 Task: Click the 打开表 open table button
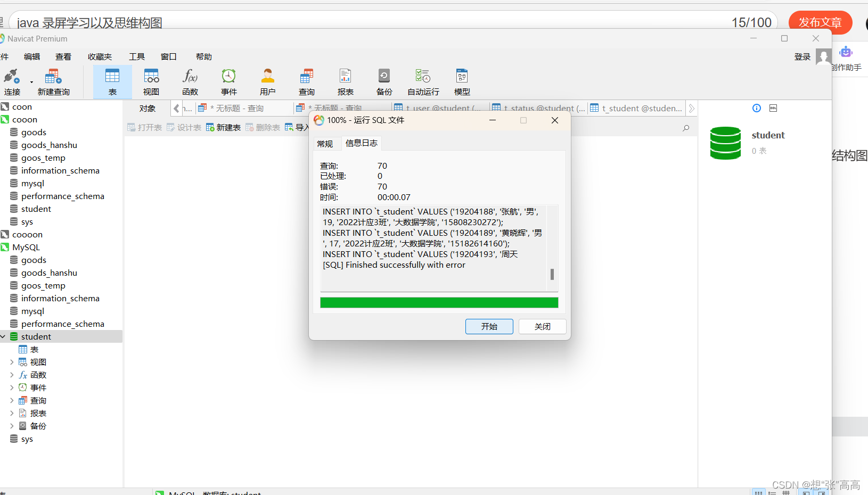pyautogui.click(x=145, y=127)
